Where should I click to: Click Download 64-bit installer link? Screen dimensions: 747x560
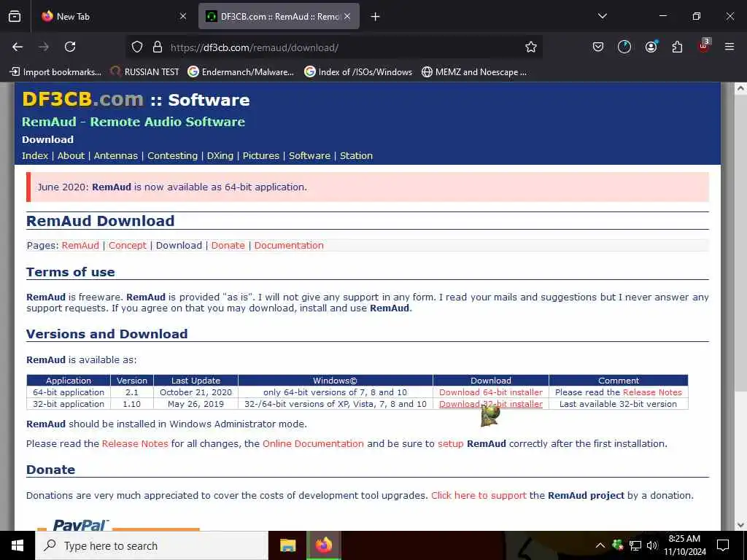click(491, 392)
